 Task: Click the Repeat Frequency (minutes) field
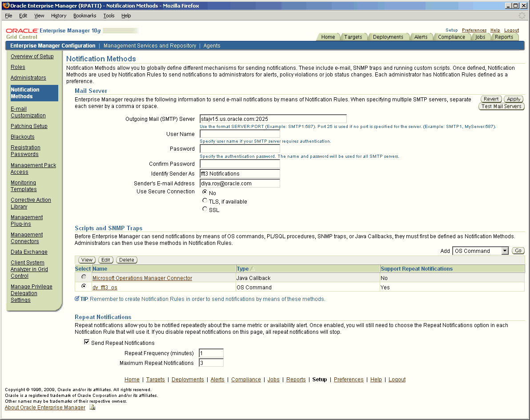[x=211, y=353]
